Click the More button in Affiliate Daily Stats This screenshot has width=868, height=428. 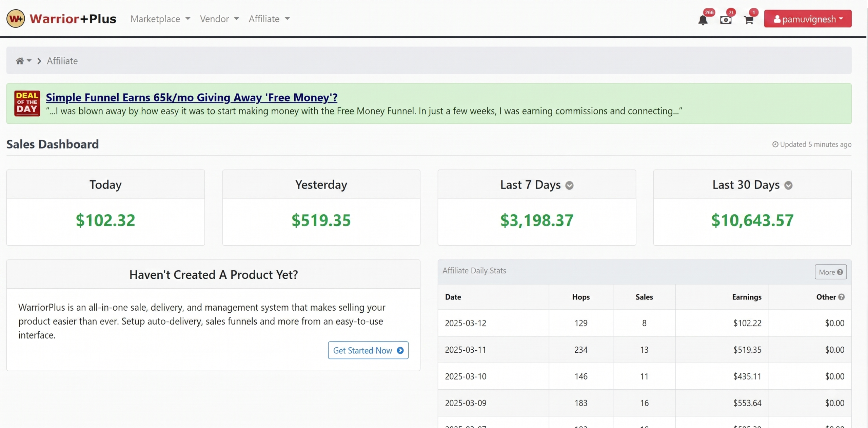click(831, 272)
